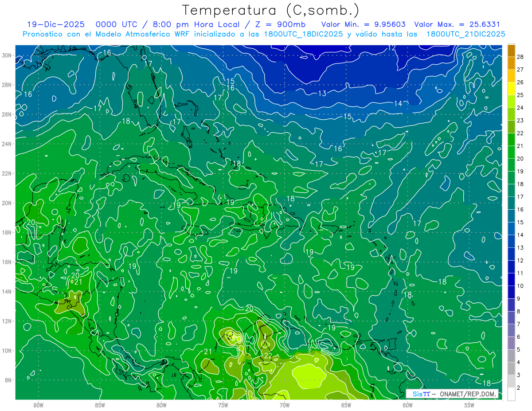532x411 pixels.
Task: Click the yellow colorbar swatch between 25 and 26
Action: point(511,89)
